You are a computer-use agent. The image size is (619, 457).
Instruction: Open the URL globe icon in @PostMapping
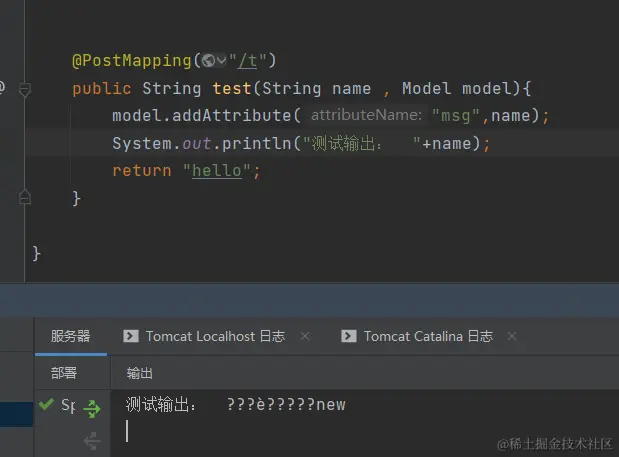pos(208,61)
